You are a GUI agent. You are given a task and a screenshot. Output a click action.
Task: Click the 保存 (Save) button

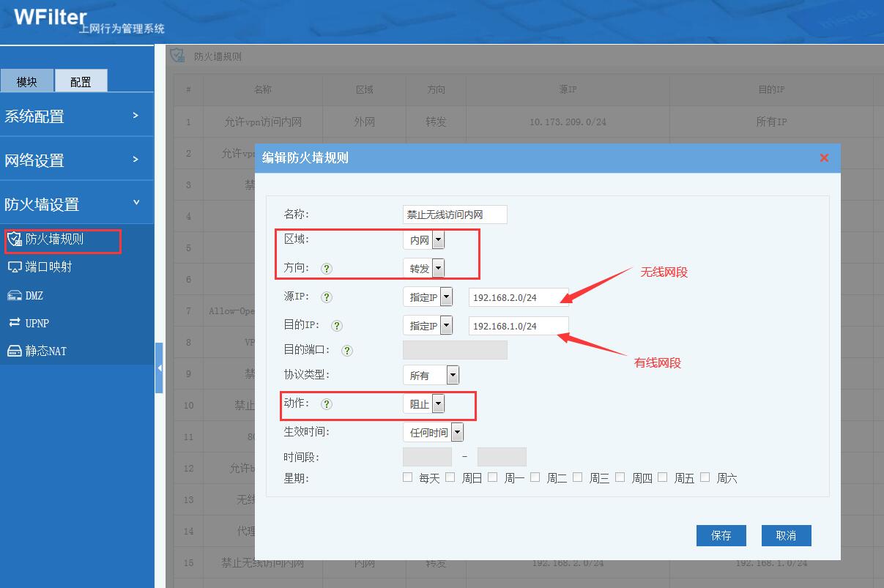(721, 535)
